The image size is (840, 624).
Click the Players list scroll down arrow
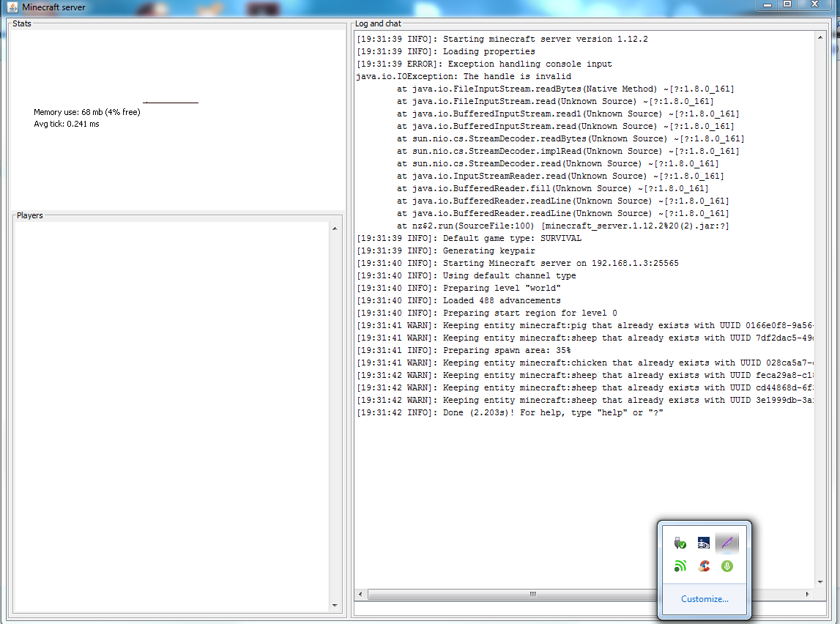pos(335,606)
